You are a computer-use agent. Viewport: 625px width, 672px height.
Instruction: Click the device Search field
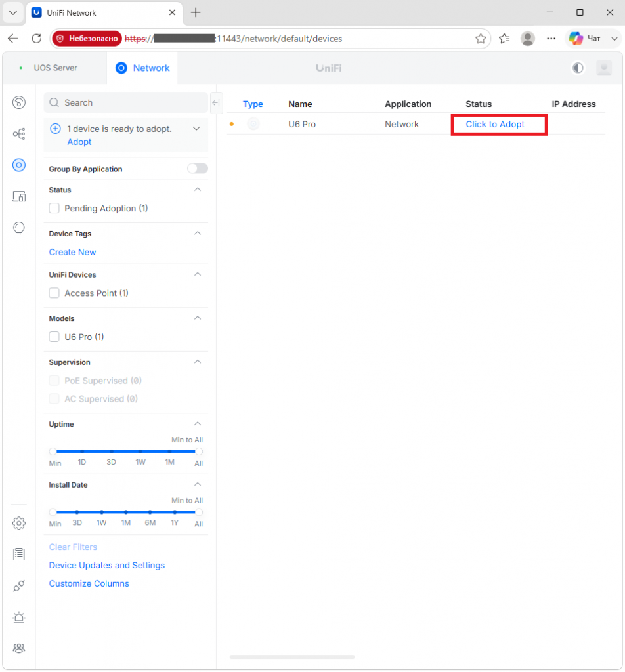click(x=125, y=103)
